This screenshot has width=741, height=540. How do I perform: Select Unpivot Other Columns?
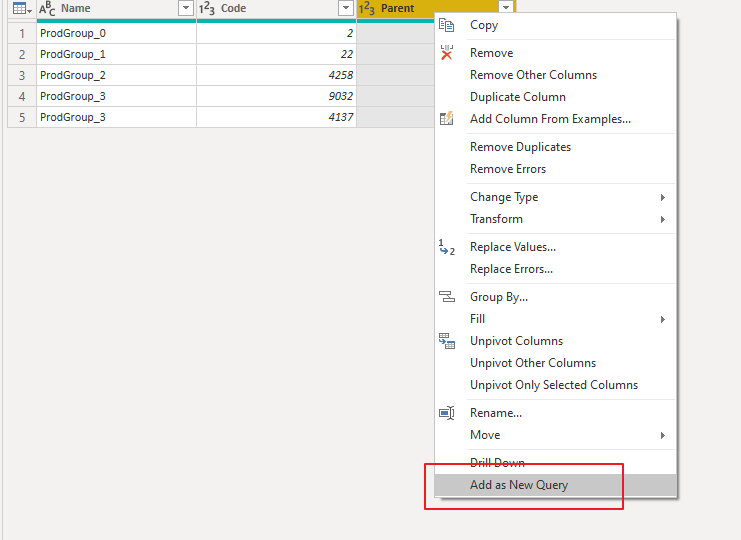tap(556, 363)
